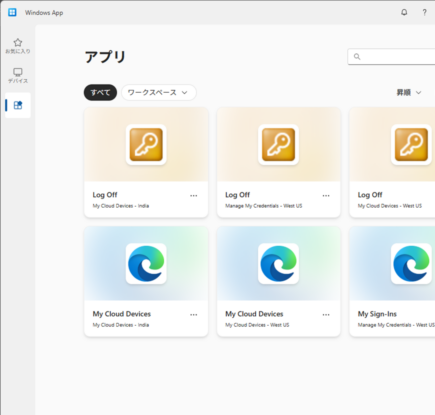Launch Log Off key icon for Manage My Credentials
The height and width of the screenshot is (415, 435).
point(278,145)
